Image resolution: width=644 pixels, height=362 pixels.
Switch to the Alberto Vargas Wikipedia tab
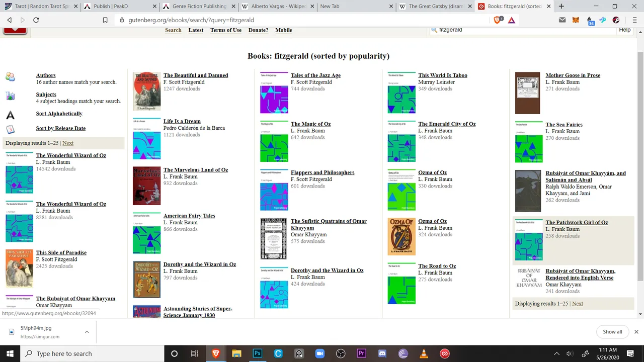tap(277, 7)
